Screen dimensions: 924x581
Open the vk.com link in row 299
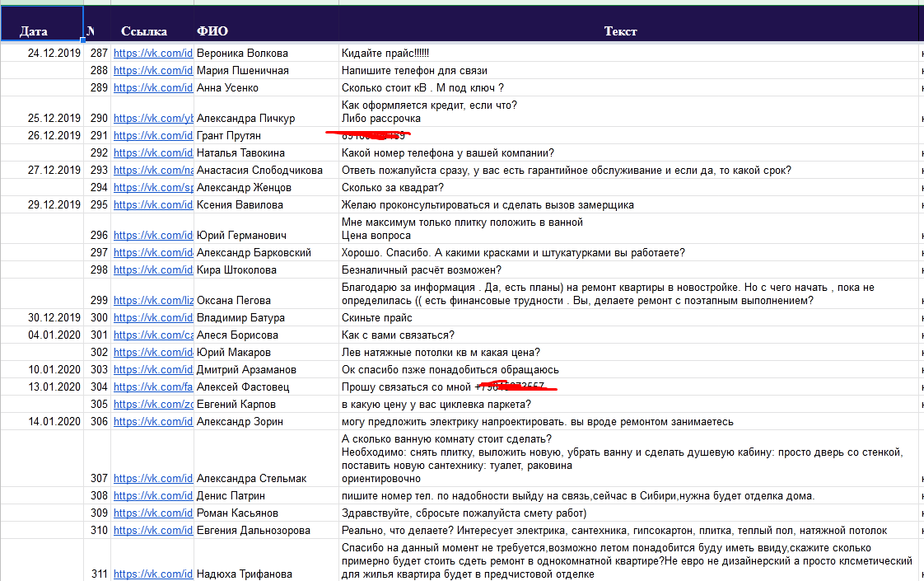click(x=153, y=300)
